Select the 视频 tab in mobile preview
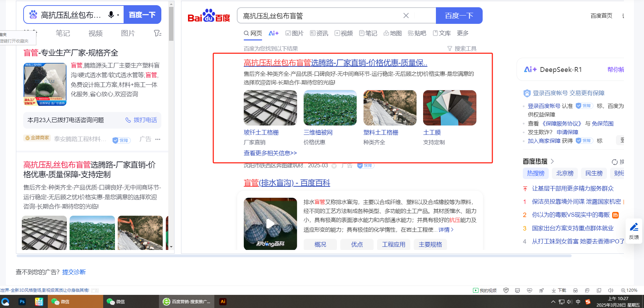The height and width of the screenshot is (308, 644). [96, 33]
